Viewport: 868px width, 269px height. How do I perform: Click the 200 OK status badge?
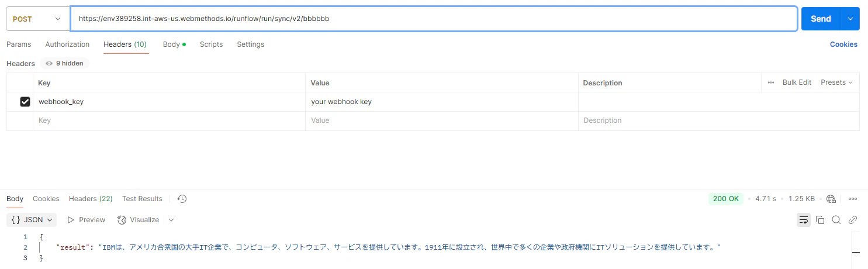726,199
